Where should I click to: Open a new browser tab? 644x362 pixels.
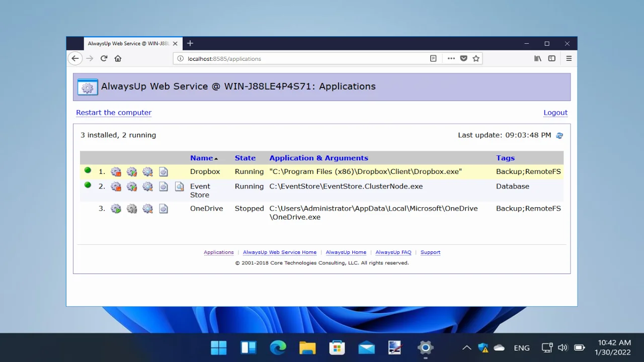click(x=190, y=44)
